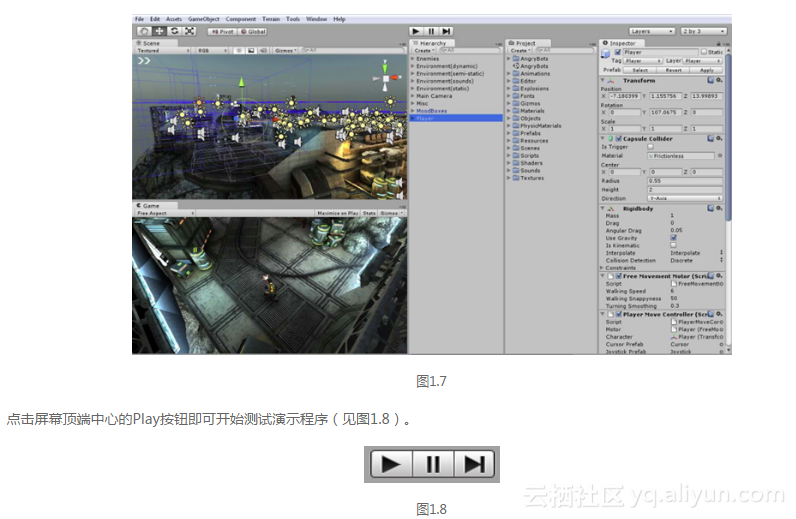Screen dimensions: 796x519
Task: Click the Hierarchy search field
Action: click(469, 51)
